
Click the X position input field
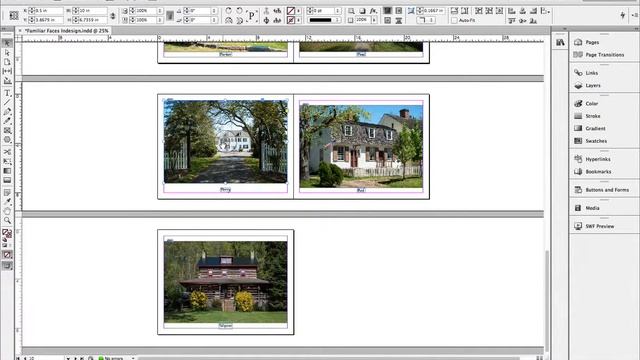coord(48,11)
